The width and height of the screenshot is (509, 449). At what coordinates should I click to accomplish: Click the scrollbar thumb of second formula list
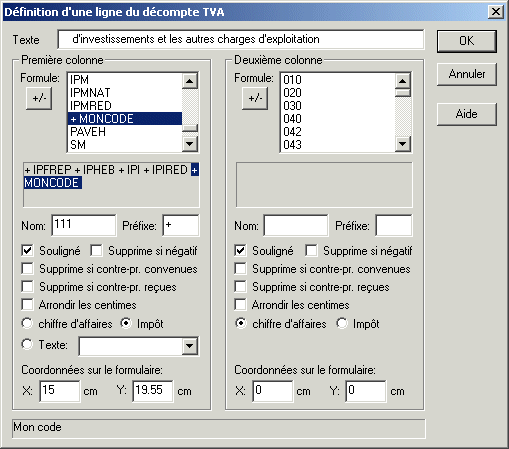[x=403, y=93]
